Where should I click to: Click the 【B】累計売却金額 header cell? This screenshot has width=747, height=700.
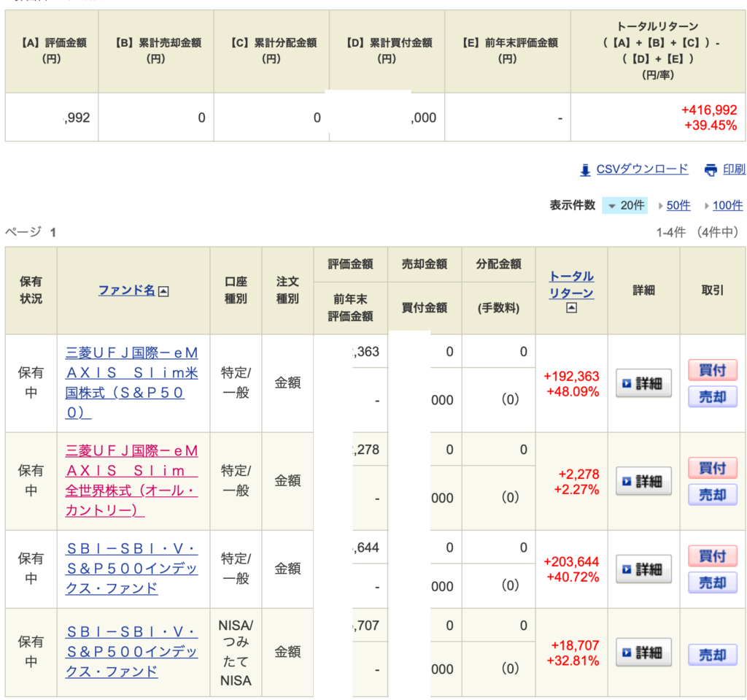(156, 52)
